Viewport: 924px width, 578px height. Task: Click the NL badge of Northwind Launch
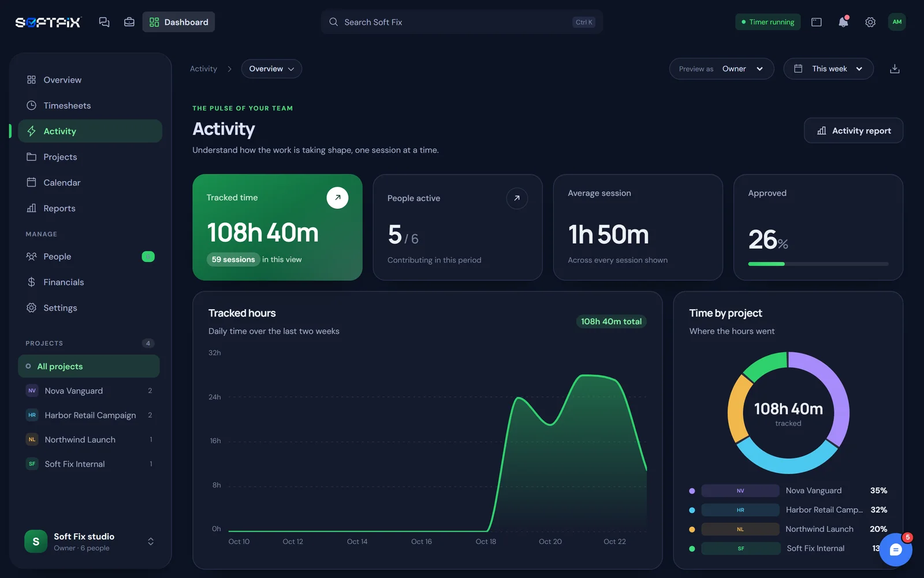(32, 439)
